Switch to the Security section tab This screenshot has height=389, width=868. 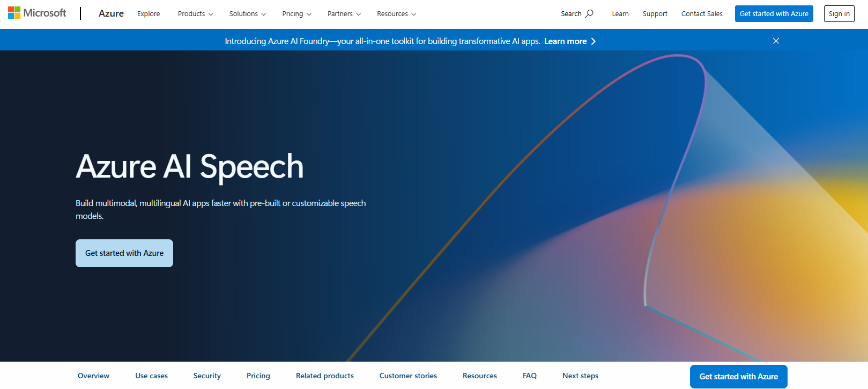point(207,376)
